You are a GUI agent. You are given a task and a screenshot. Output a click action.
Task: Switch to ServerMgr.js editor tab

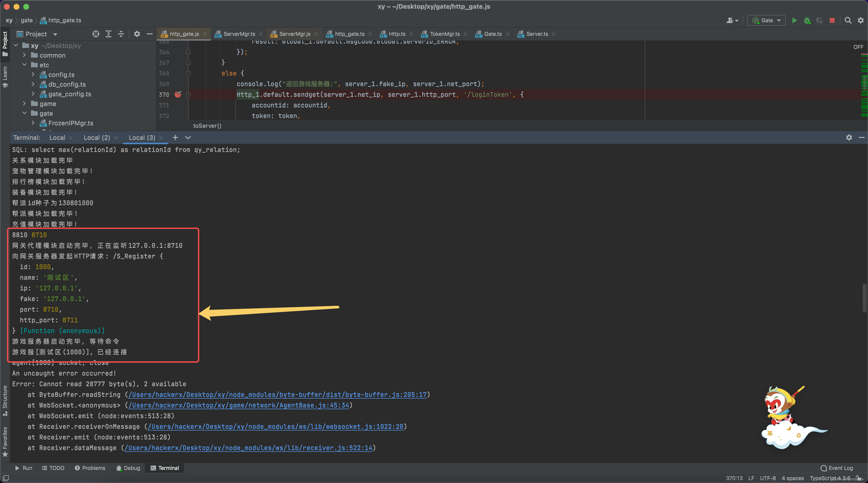[x=294, y=34]
